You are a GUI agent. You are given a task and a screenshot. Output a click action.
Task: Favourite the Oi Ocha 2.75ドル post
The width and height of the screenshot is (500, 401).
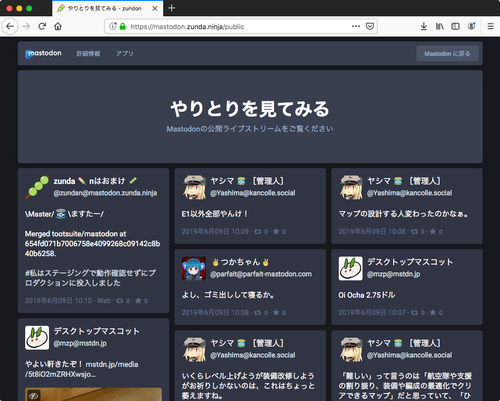point(433,312)
